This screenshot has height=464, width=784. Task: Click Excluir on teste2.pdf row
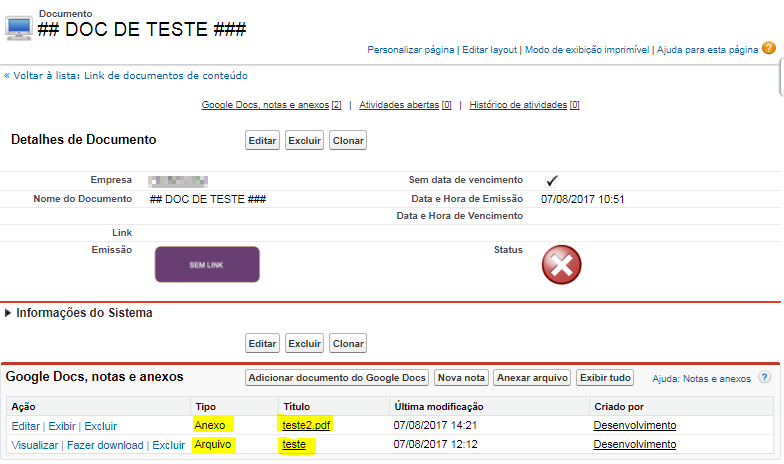100,426
